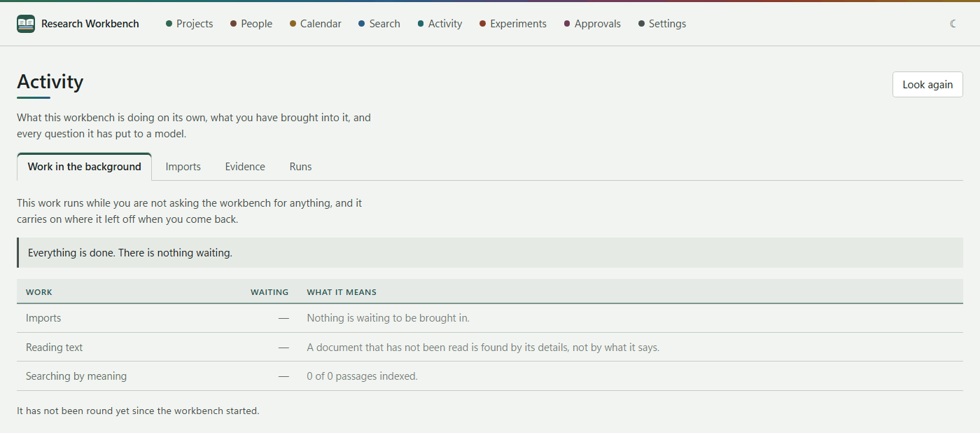
Task: Switch to the Imports tab
Action: [x=183, y=167]
